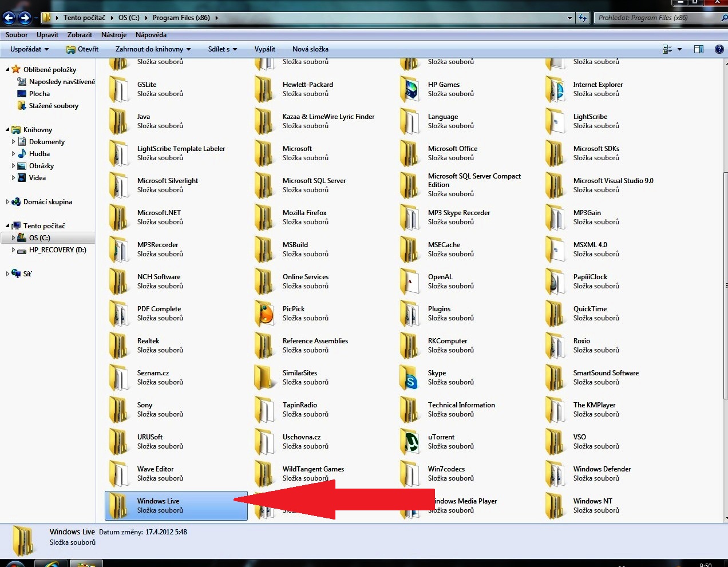Expand the Videa library node
Image resolution: width=728 pixels, height=567 pixels.
13,177
